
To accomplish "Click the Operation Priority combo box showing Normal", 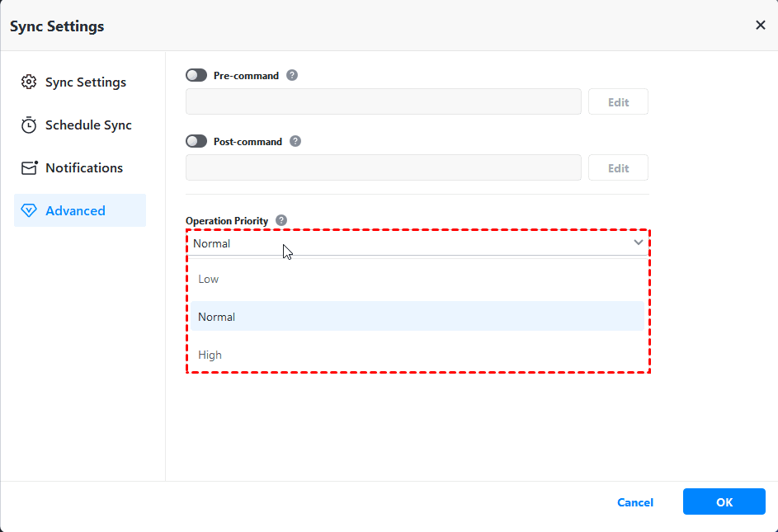I will (404, 243).
